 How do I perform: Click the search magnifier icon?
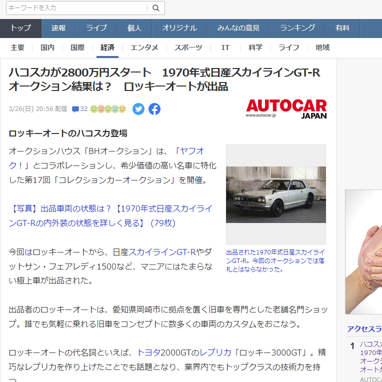click(156, 8)
